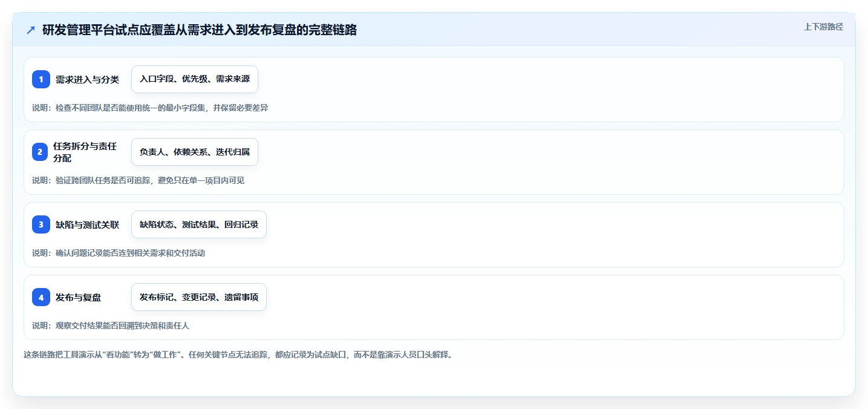This screenshot has height=409, width=868.
Task: Click the 入口字段、优先级、需求来源 chip
Action: [x=195, y=79]
